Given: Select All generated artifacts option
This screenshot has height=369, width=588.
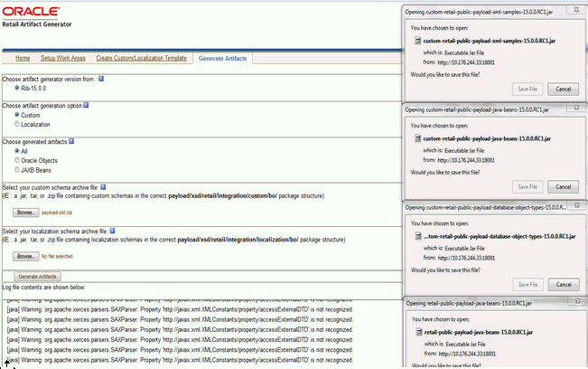Looking at the screenshot, I should click(17, 150).
